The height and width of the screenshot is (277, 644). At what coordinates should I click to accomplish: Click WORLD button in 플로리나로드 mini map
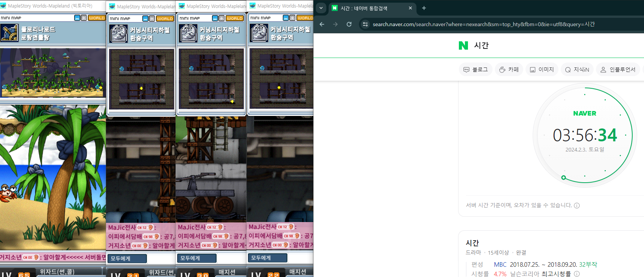[97, 18]
